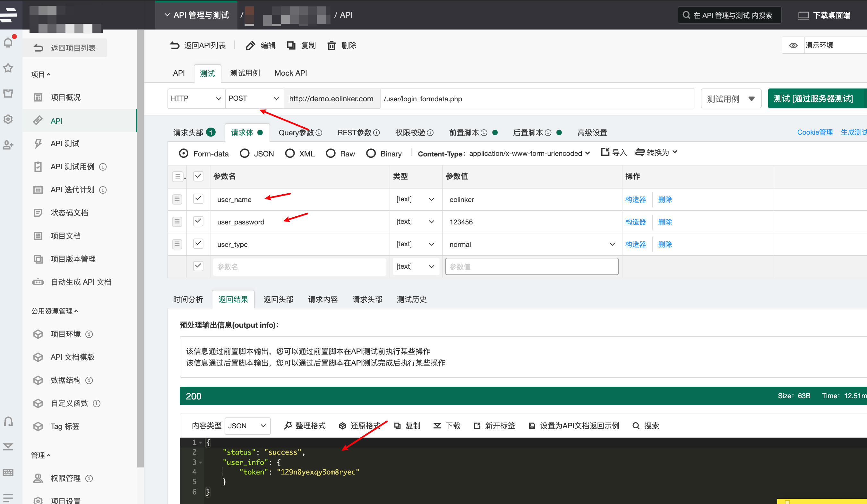Switch to the Mock API tab
Viewport: 867px width, 504px height.
pyautogui.click(x=290, y=73)
